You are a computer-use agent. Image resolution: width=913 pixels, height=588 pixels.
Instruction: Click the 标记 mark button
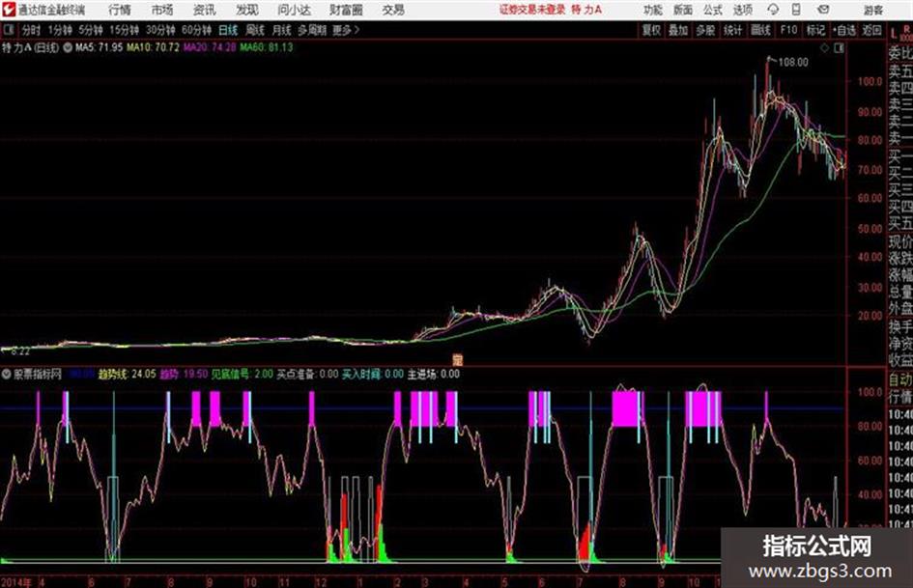point(815,30)
